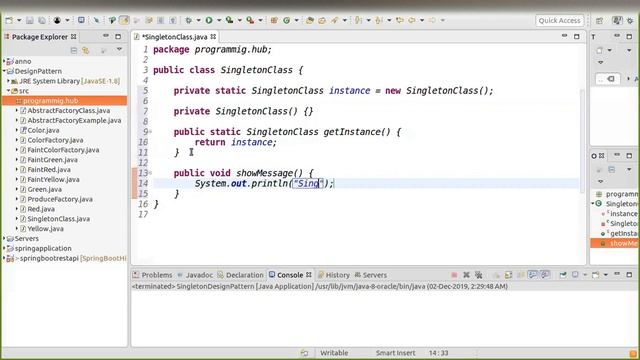Viewport: 640px width, 360px height.
Task: Switch to the Problems tab
Action: pyautogui.click(x=153, y=275)
